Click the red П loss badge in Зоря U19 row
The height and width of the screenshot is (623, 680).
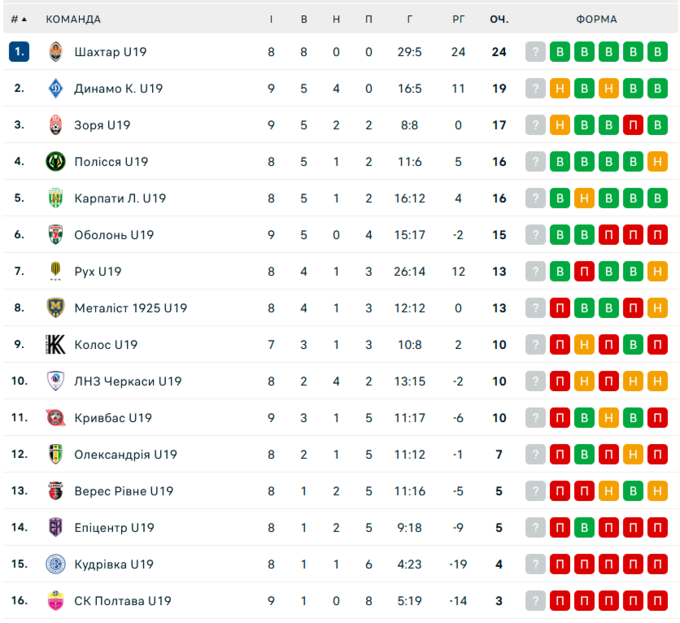pyautogui.click(x=633, y=125)
